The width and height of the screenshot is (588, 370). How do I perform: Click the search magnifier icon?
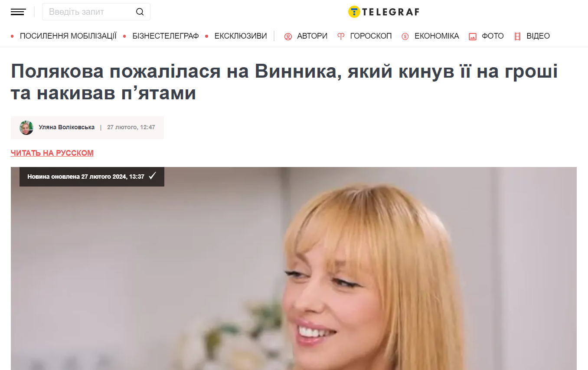[140, 12]
